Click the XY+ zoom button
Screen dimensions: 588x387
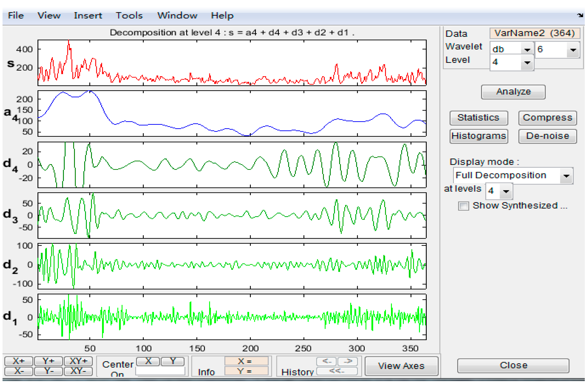tap(78, 361)
